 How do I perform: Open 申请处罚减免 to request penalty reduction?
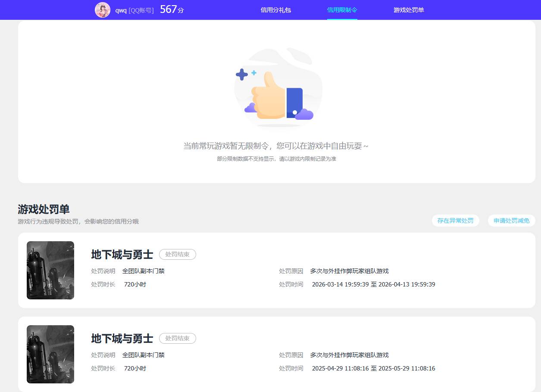(x=511, y=220)
